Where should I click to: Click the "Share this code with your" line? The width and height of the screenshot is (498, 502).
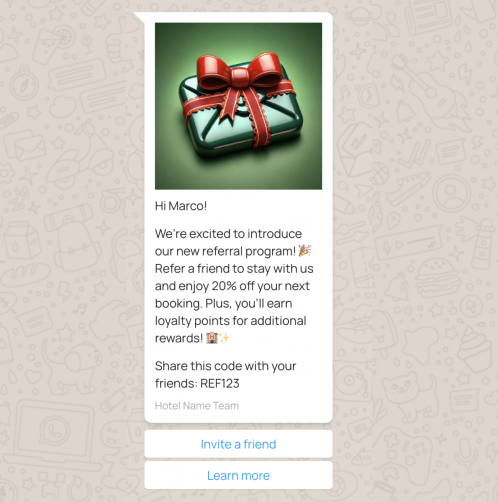pyautogui.click(x=225, y=366)
